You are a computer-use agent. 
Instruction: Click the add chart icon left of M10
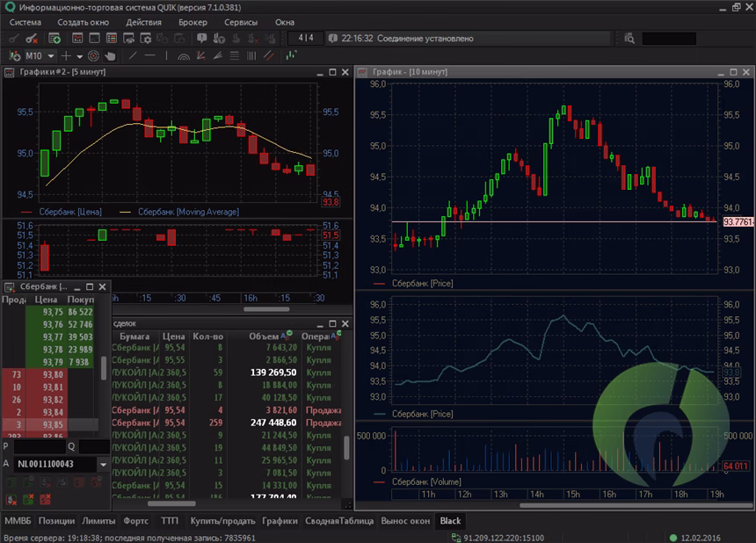pyautogui.click(x=14, y=56)
